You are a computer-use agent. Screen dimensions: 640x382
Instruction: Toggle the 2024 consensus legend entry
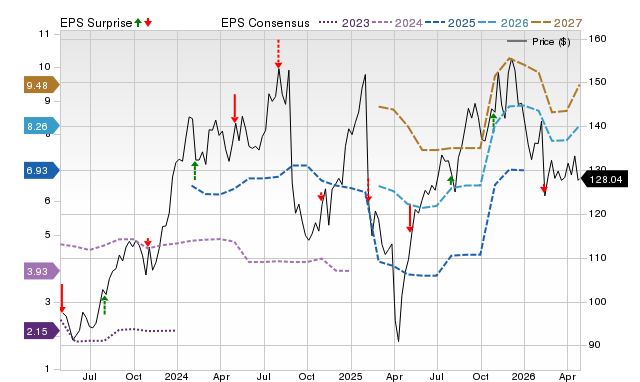tap(398, 23)
